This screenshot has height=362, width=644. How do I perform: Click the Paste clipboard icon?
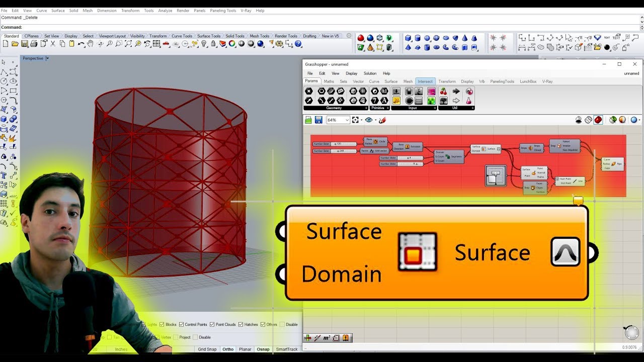(71, 44)
